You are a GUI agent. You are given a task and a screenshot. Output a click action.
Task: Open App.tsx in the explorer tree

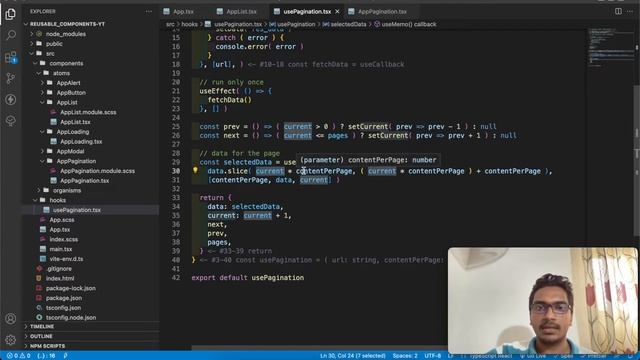(60, 230)
